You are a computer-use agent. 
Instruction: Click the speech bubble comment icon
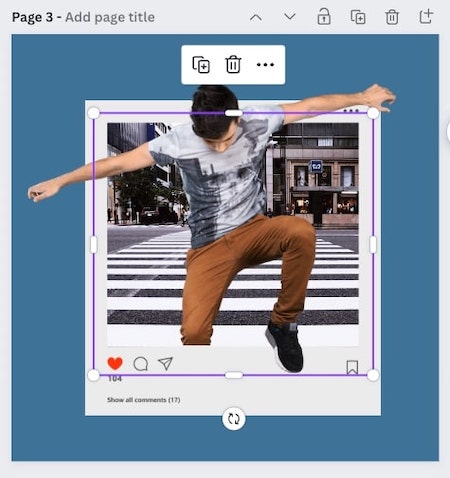click(141, 364)
